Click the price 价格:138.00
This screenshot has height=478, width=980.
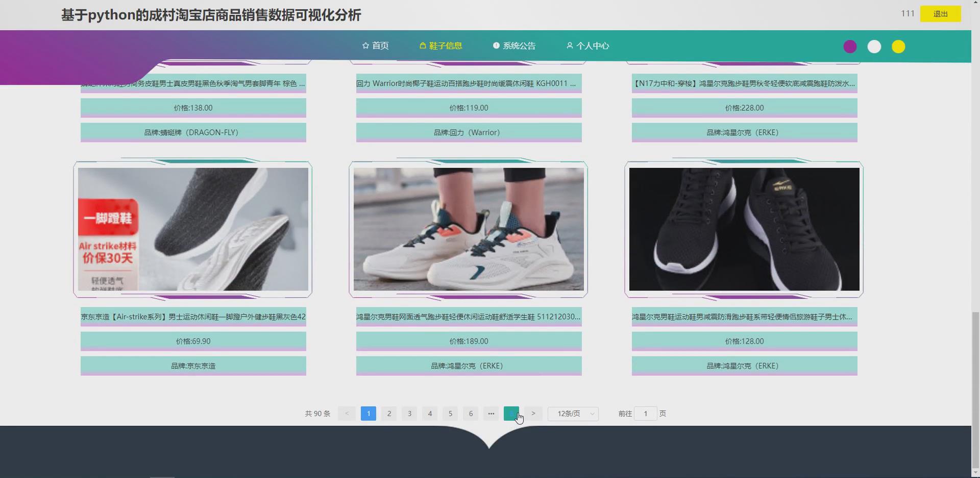tap(193, 108)
